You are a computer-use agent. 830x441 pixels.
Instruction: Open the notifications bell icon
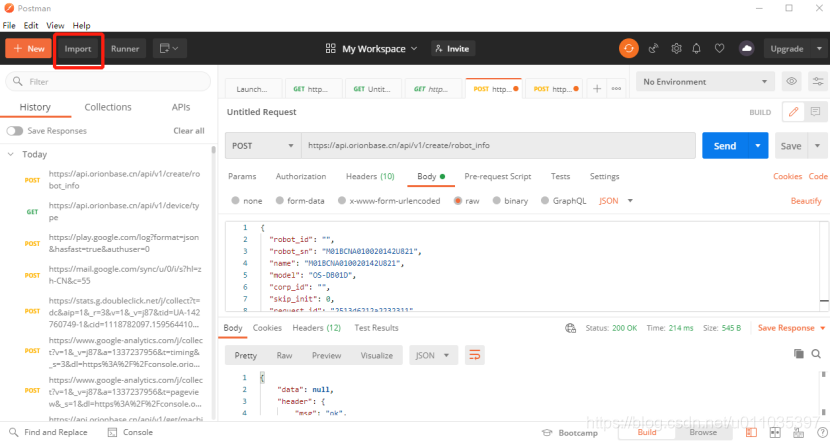pyautogui.click(x=697, y=49)
